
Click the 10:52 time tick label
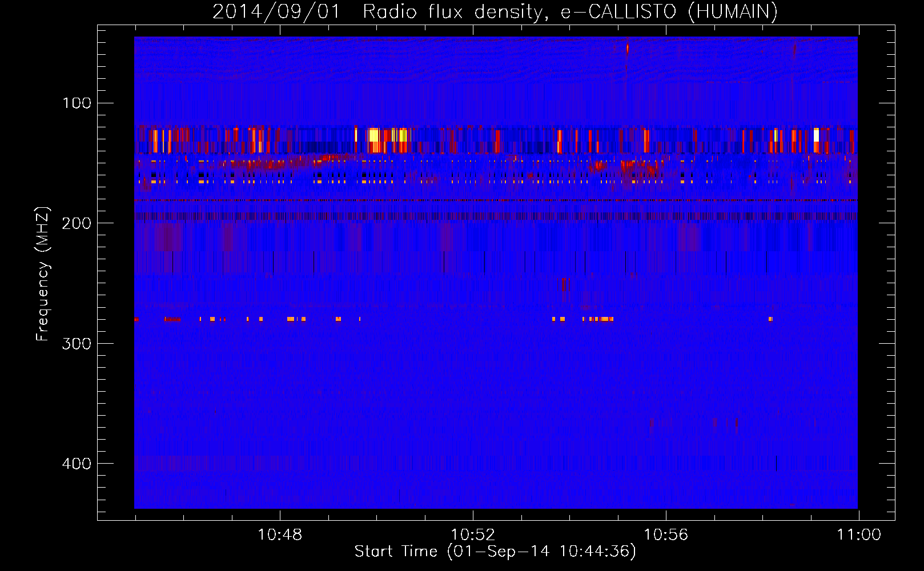473,535
